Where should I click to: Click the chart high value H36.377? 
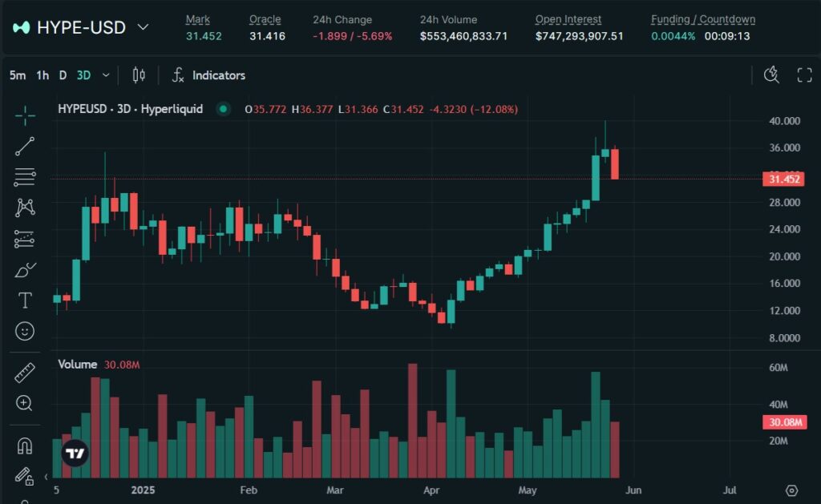pyautogui.click(x=312, y=110)
